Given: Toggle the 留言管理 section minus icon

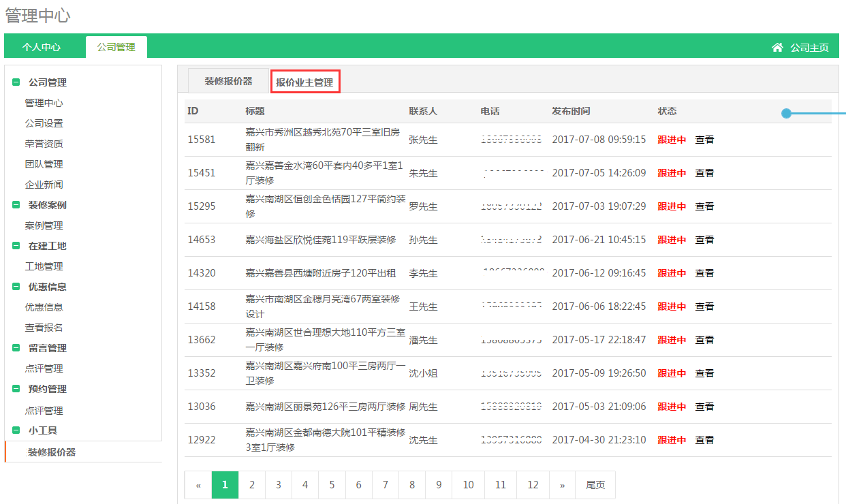Looking at the screenshot, I should 16,348.
